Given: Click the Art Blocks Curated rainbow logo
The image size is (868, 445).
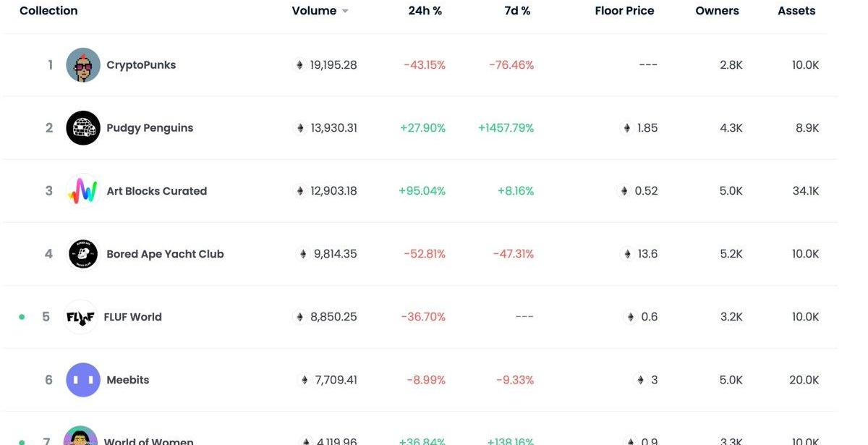Looking at the screenshot, I should (x=83, y=191).
